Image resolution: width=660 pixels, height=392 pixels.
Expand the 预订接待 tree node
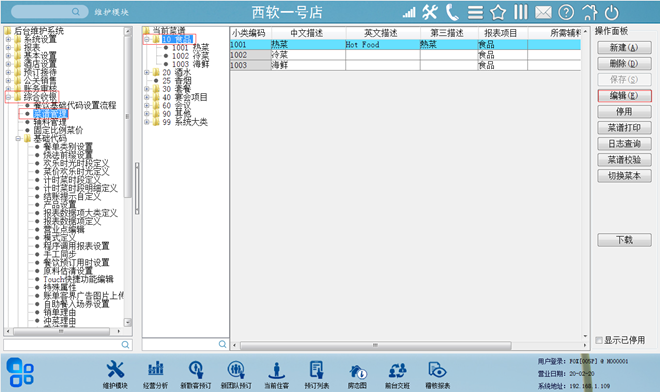(8, 72)
